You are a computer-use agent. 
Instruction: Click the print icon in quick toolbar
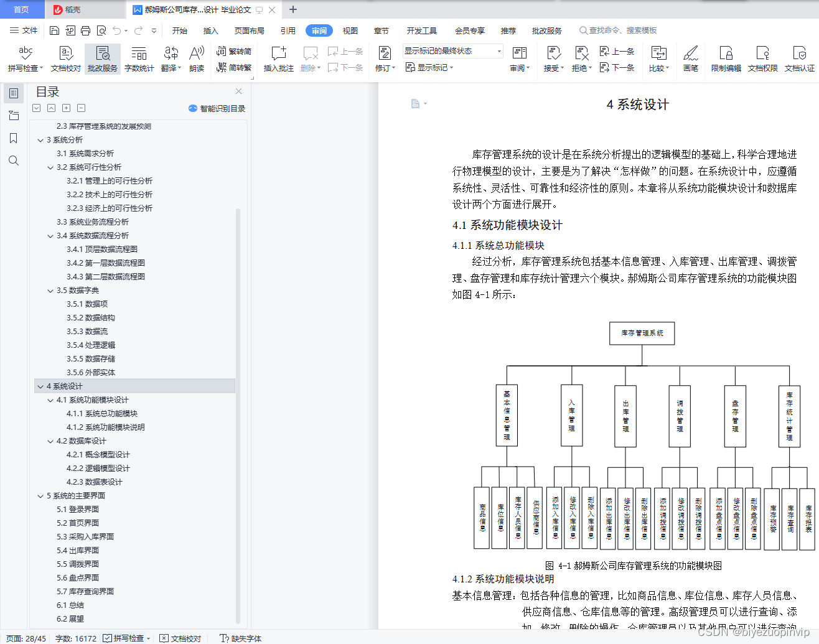point(85,30)
